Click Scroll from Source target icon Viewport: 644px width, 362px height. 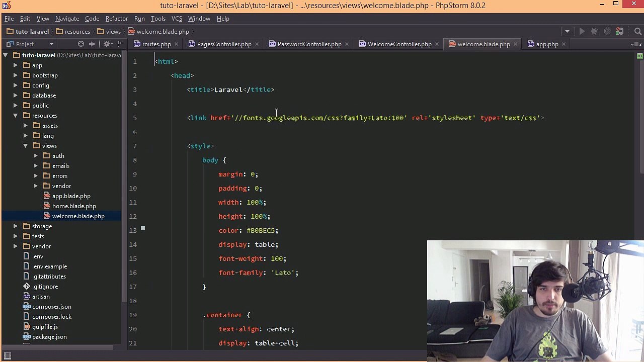coord(81,44)
